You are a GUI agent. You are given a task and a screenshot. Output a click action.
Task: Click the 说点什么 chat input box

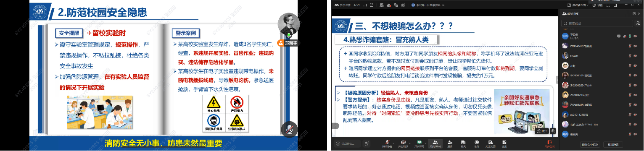point(347,143)
